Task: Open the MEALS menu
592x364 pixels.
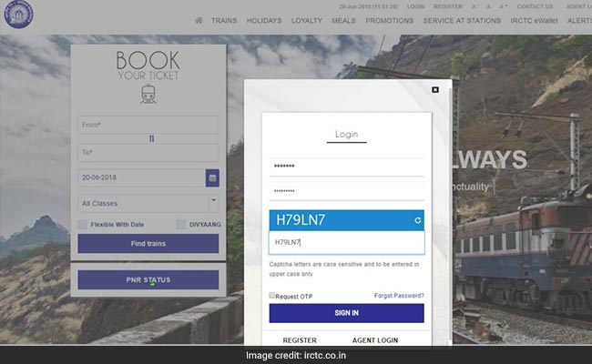Action: (x=343, y=20)
